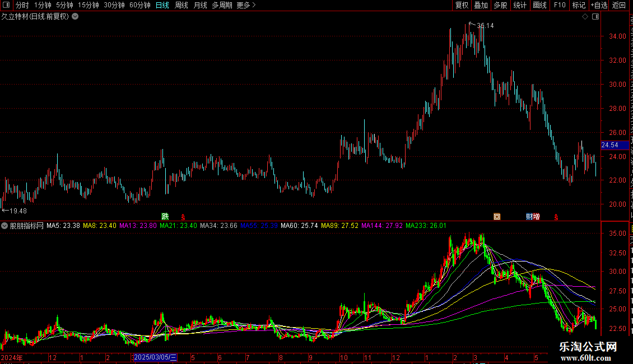This screenshot has width=633, height=364.
Task: Click the MA233: 26.01 label
Action: point(426,226)
